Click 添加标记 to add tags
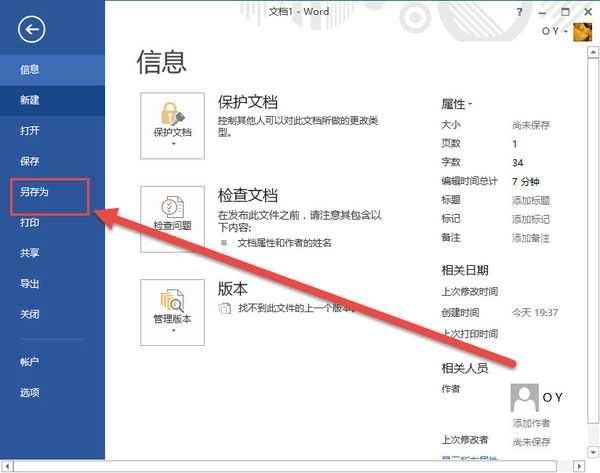This screenshot has width=600, height=473. pos(531,219)
